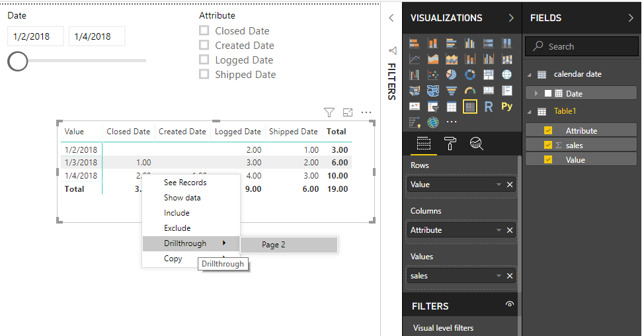This screenshot has height=336, width=644.
Task: Pick the 100% stacked column chart
Action: pyautogui.click(x=507, y=43)
